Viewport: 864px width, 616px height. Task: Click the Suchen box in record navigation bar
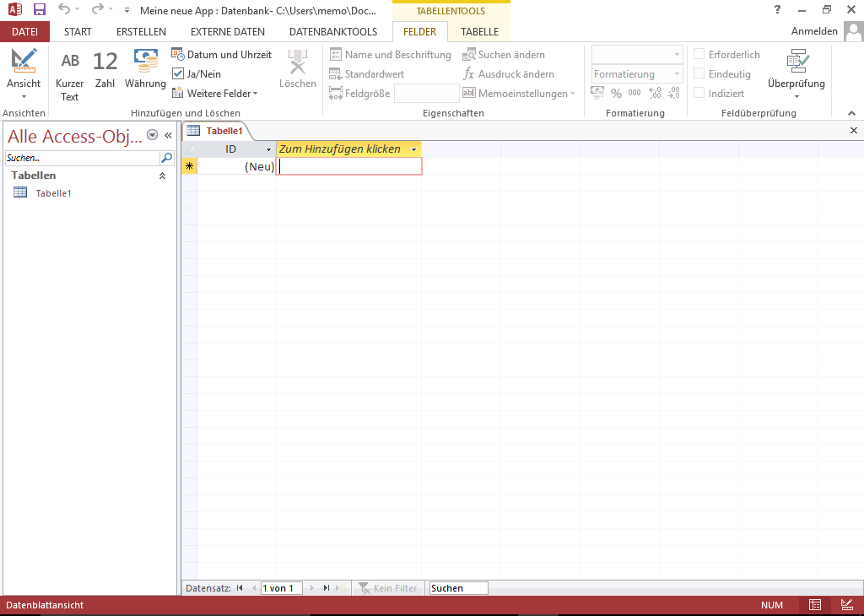(458, 588)
